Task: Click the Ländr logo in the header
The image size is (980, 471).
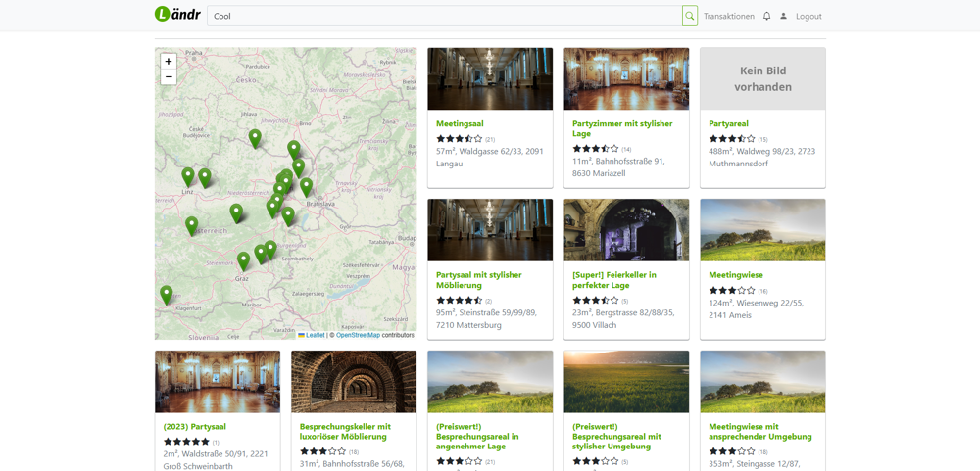Action: pyautogui.click(x=177, y=14)
